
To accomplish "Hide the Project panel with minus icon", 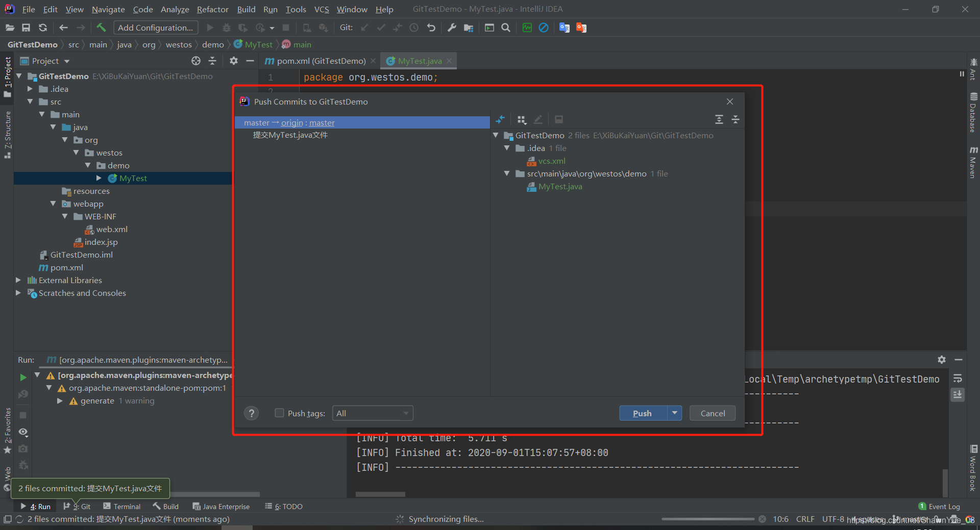I will click(250, 61).
